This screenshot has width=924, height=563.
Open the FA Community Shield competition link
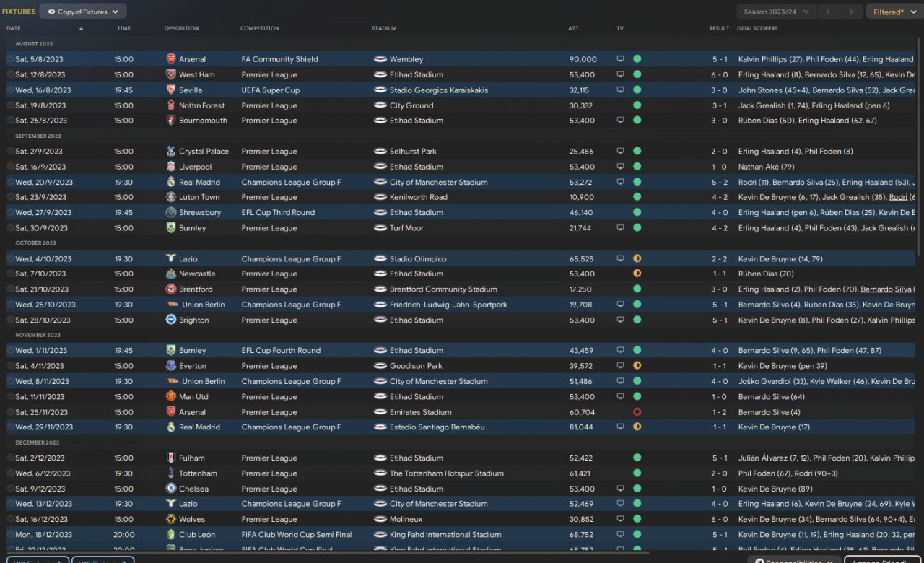coord(279,59)
